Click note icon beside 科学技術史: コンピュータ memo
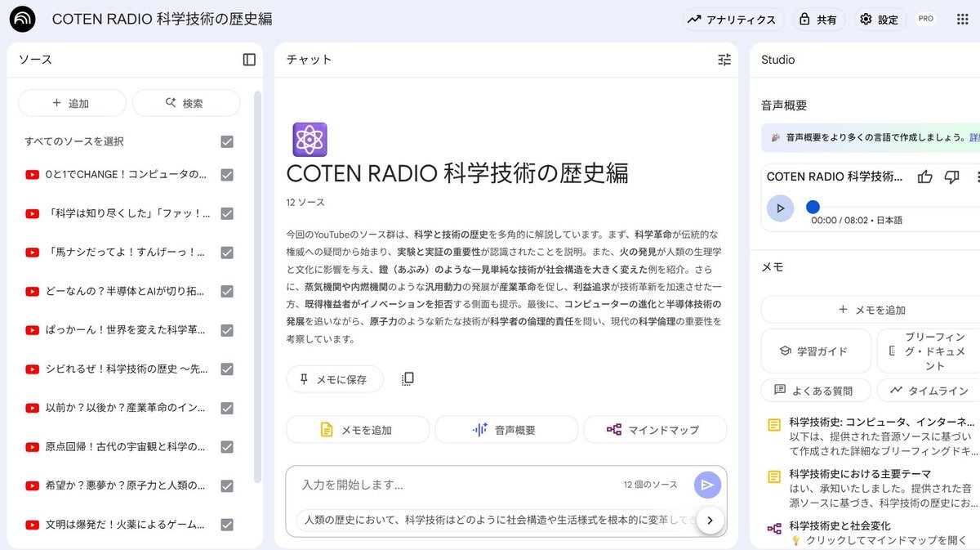 pos(773,425)
